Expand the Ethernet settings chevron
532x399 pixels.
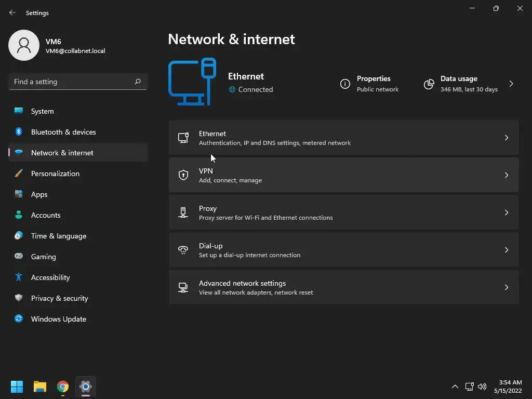coord(507,138)
